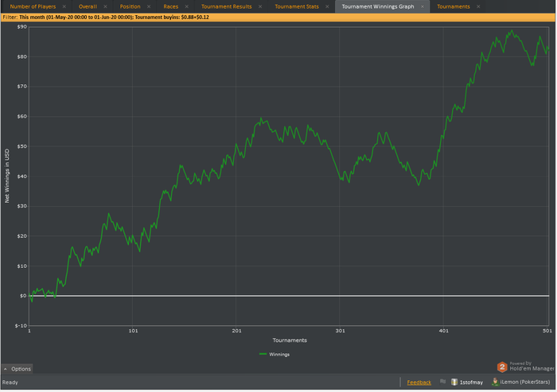Click the orange filter bar text
The height and width of the screenshot is (392, 557).
(106, 17)
